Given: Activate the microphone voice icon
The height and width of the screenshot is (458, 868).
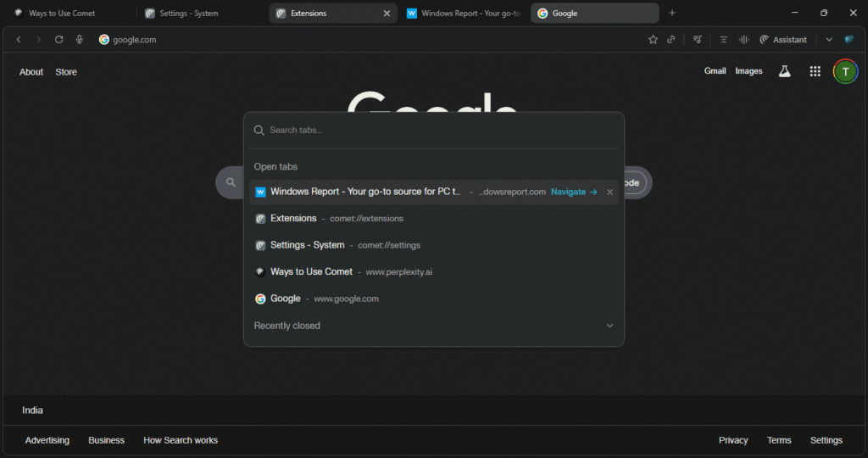Looking at the screenshot, I should coord(79,39).
